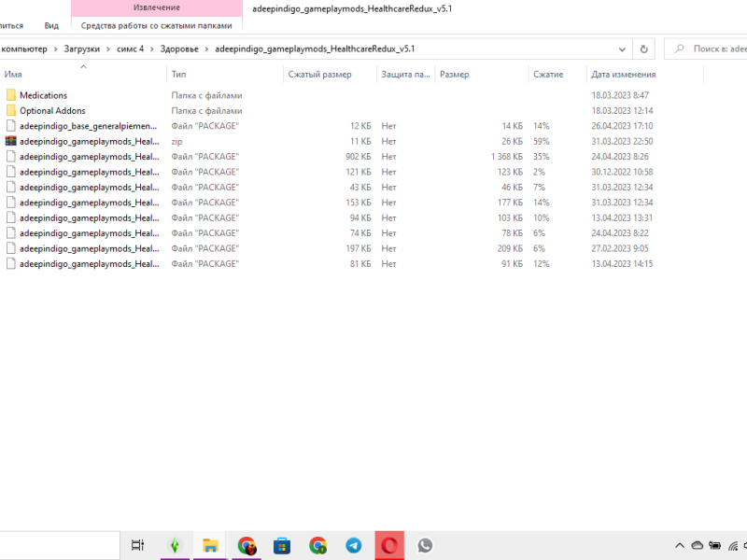Click the file icon in the 902 КБ row
Viewport: 747px width, 560px height.
tap(11, 157)
